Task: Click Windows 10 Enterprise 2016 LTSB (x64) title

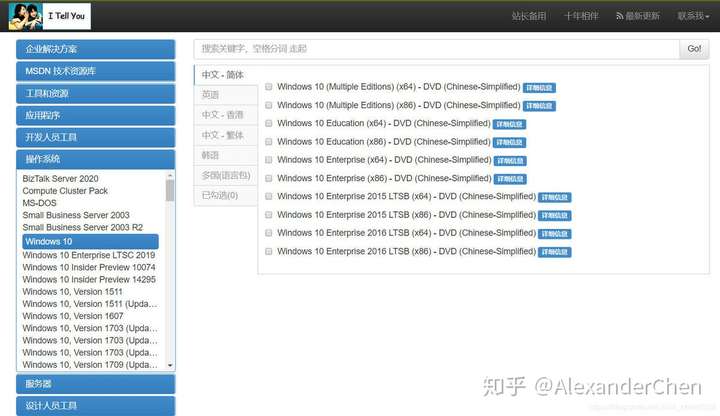Action: coord(406,233)
